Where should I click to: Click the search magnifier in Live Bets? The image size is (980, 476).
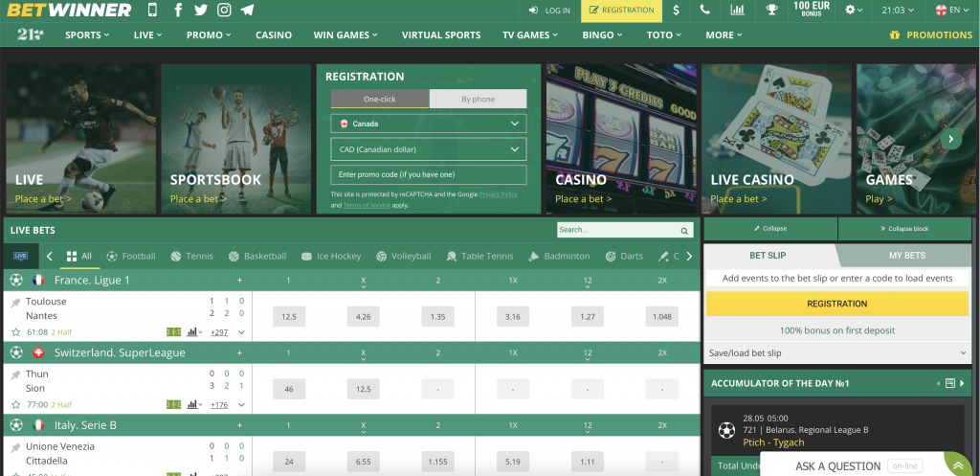coord(685,231)
